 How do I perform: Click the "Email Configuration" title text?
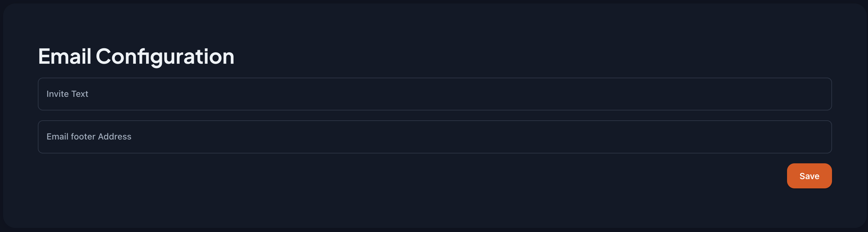136,56
